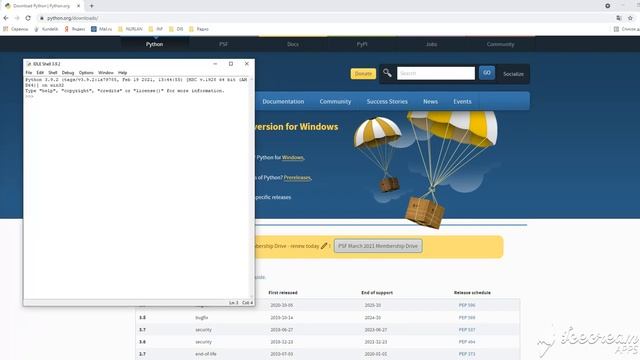The width and height of the screenshot is (640, 360).
Task: Open the Events site menu
Action: point(462,101)
